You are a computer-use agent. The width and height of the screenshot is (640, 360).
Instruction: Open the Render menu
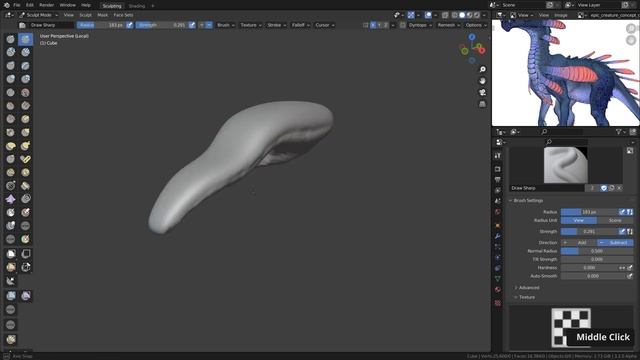[47, 5]
